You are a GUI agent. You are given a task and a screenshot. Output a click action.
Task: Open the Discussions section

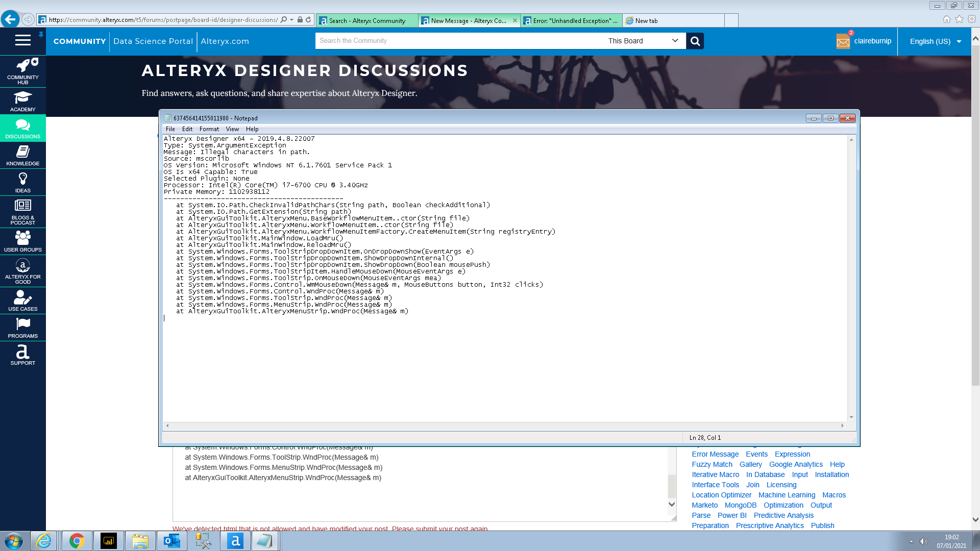click(x=23, y=128)
